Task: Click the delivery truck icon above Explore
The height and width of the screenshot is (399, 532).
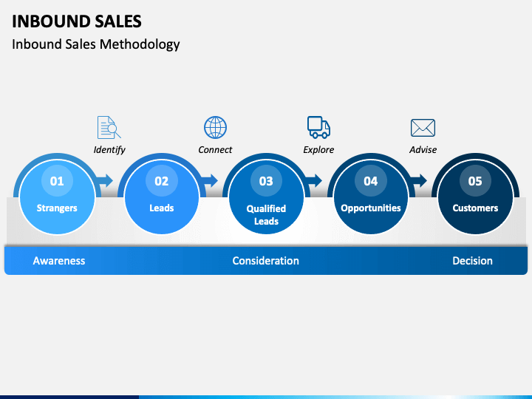Action: pos(318,127)
